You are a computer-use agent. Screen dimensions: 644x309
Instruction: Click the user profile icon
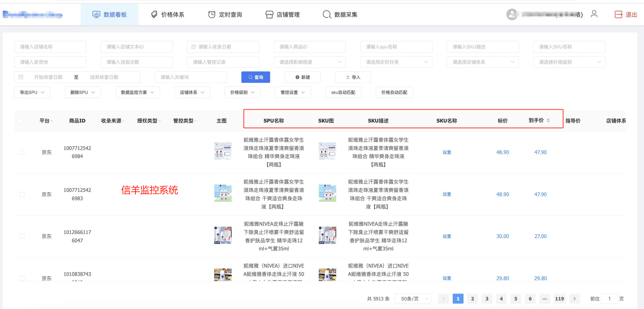[x=594, y=14]
